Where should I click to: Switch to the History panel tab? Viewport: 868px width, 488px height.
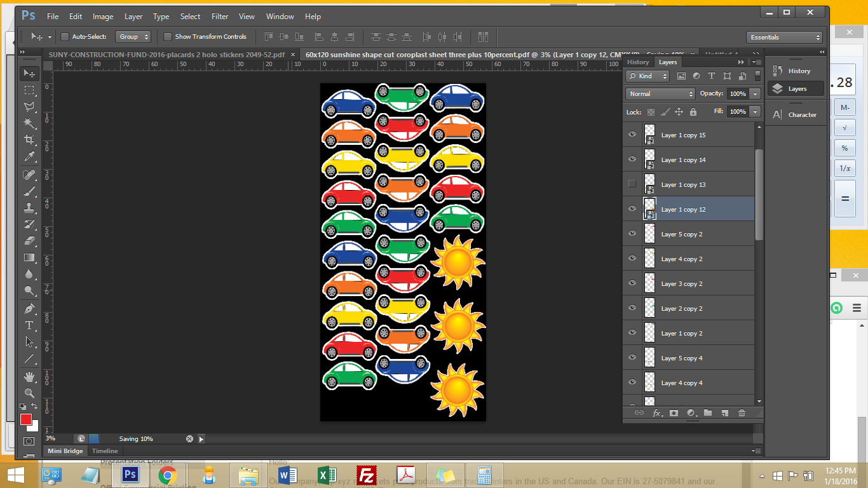tap(638, 62)
